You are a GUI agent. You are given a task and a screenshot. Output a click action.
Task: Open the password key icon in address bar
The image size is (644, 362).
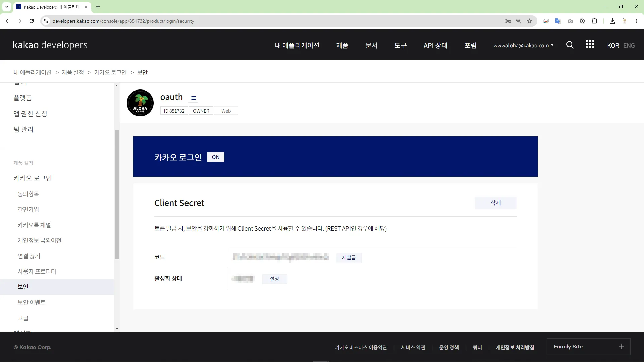click(507, 21)
